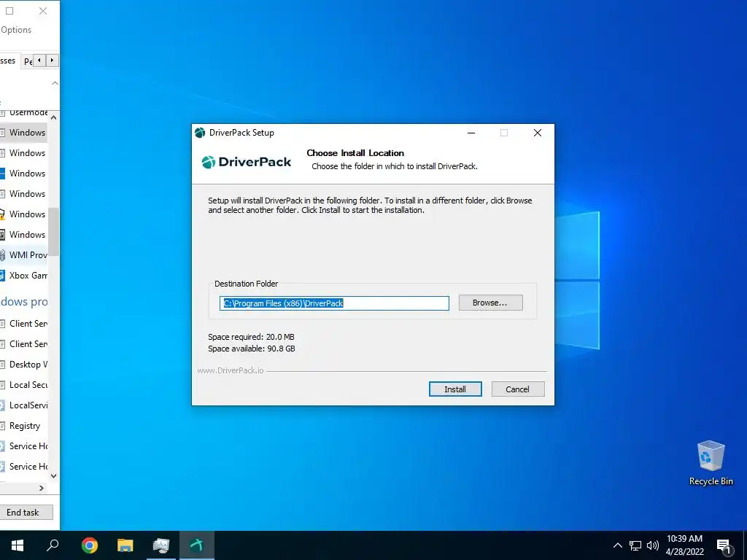Click Install in DriverPack Setup

[455, 389]
